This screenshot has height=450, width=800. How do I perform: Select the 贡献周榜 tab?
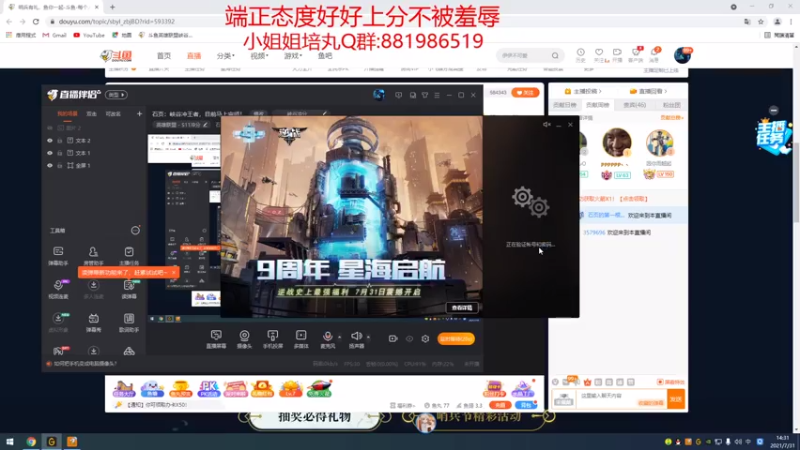pos(597,105)
